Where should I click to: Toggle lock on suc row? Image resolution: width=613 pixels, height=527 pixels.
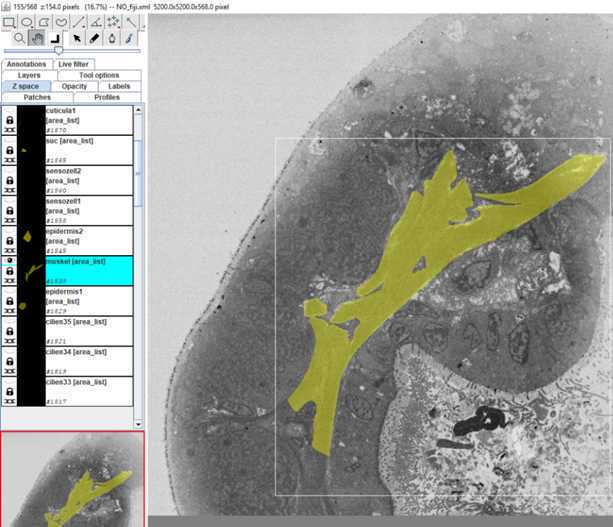(x=10, y=150)
